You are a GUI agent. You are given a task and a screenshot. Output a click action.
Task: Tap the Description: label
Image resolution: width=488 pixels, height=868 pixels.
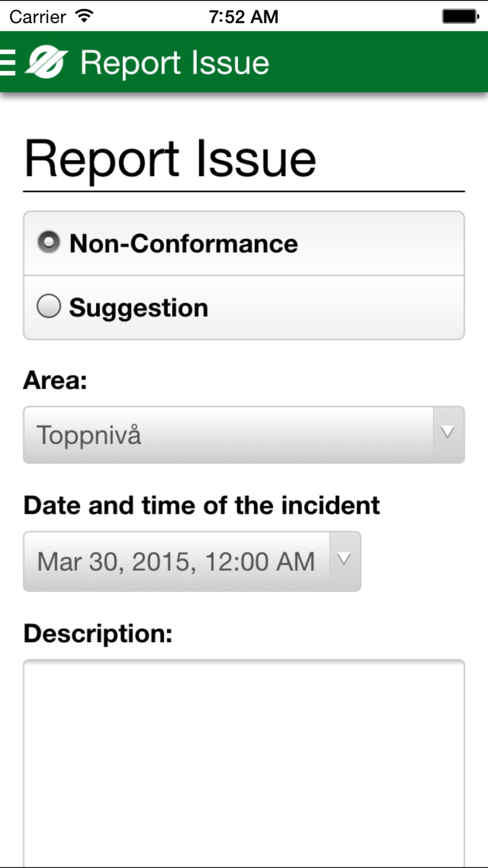tap(98, 634)
